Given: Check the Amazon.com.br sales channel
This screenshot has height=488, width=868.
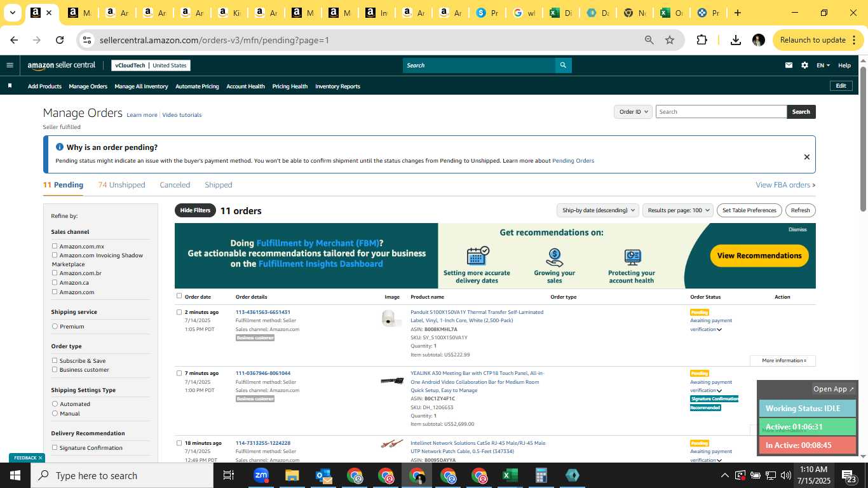Looking at the screenshot, I should (x=55, y=273).
